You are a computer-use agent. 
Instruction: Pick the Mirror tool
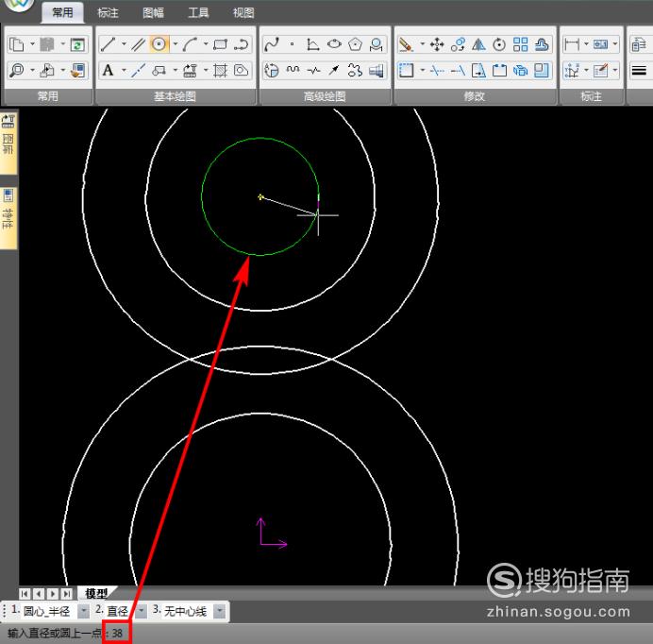pos(478,44)
